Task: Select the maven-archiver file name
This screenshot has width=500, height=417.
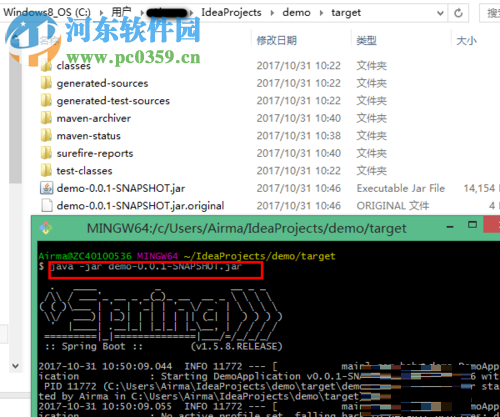Action: coord(94,118)
